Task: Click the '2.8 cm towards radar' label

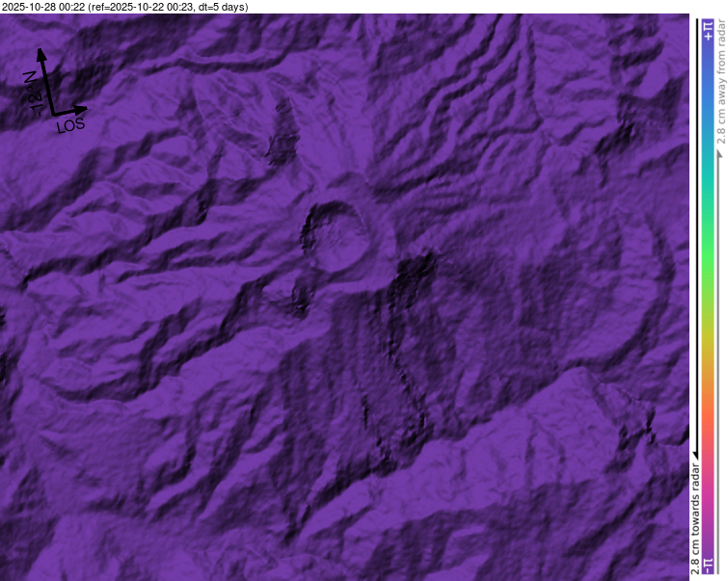Action: pos(695,513)
